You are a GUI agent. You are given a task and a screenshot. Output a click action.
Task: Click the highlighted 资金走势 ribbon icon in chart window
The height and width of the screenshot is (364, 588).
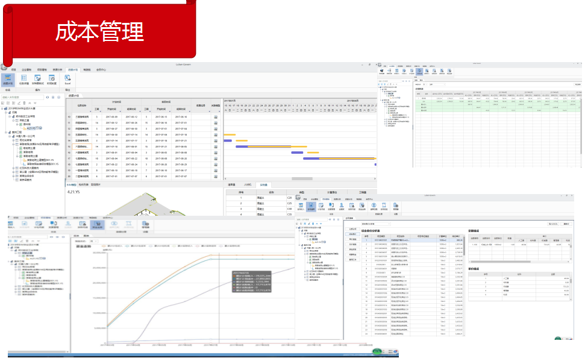point(97,224)
